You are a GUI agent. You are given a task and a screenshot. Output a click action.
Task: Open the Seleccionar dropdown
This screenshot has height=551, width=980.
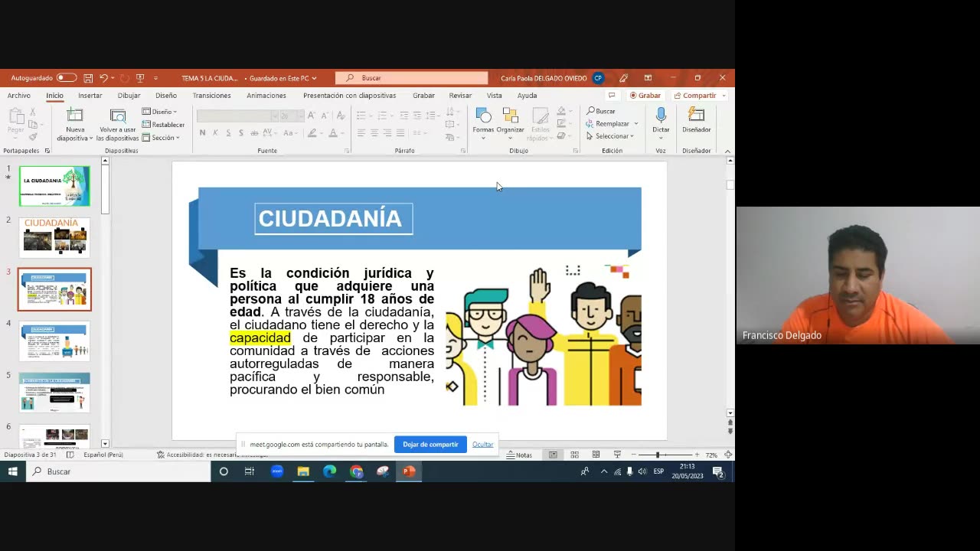(610, 136)
